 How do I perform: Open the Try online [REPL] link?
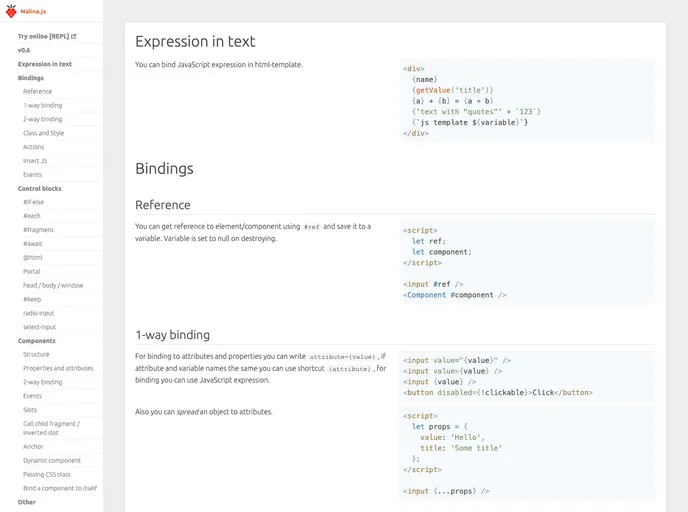[x=43, y=36]
